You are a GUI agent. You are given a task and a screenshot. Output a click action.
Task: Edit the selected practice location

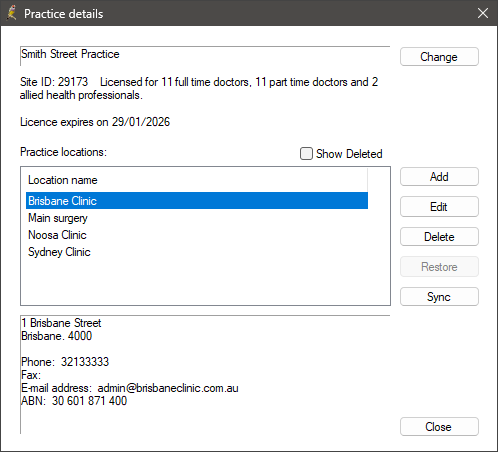[439, 207]
